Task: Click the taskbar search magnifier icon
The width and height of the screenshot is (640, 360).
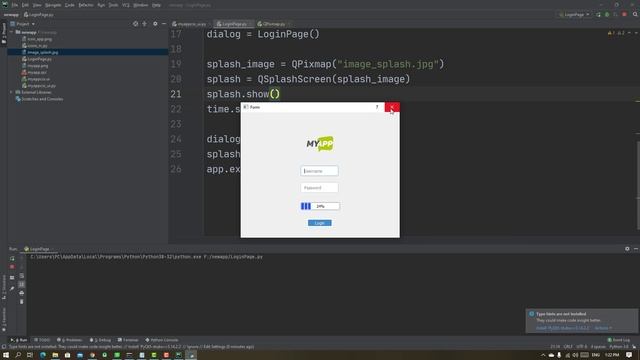Action: (x=18, y=355)
